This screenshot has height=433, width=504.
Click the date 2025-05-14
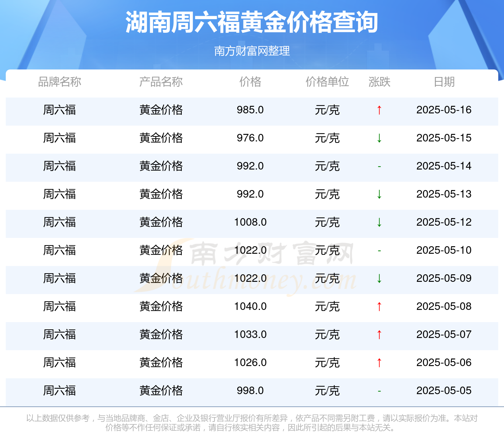pyautogui.click(x=444, y=166)
